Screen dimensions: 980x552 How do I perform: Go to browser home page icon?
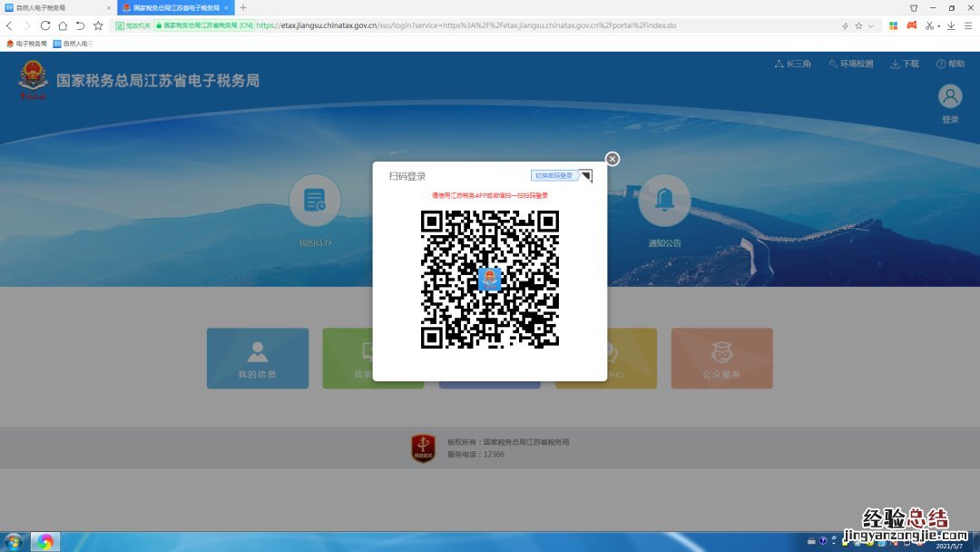63,25
